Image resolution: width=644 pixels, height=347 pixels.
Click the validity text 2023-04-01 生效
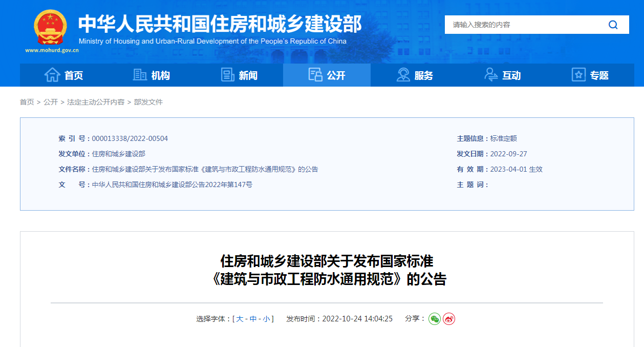pyautogui.click(x=517, y=169)
